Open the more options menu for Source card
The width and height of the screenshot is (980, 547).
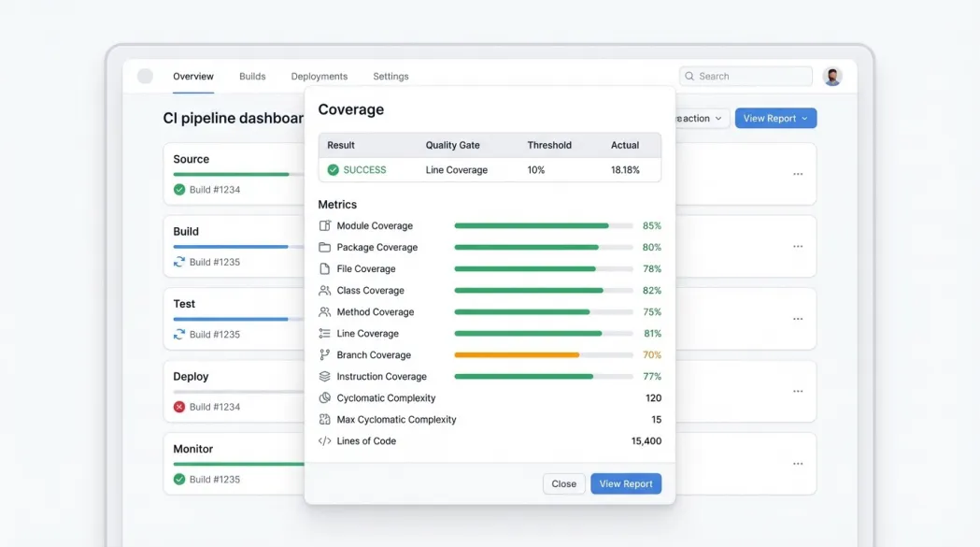[798, 174]
